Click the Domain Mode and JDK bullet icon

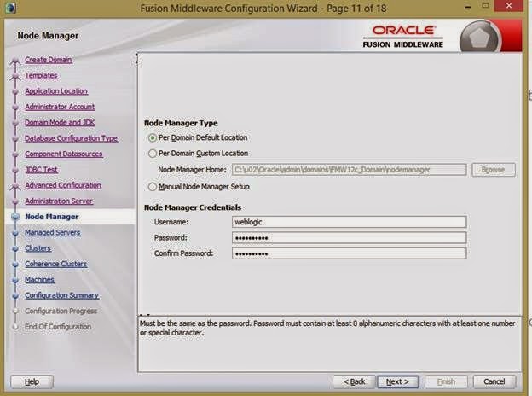coord(15,123)
